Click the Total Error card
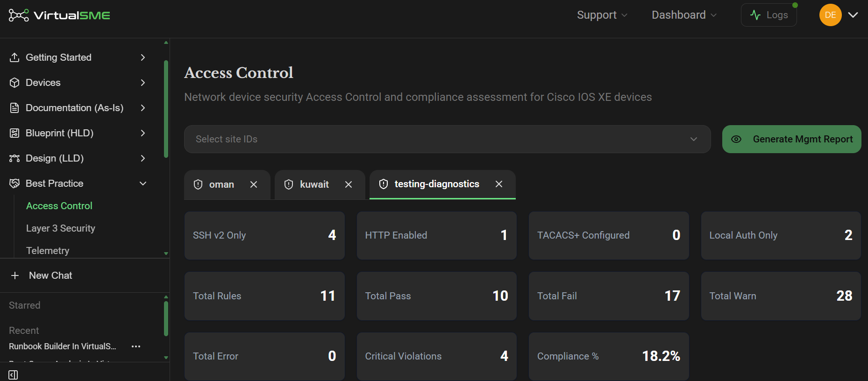The width and height of the screenshot is (868, 381). (x=264, y=356)
